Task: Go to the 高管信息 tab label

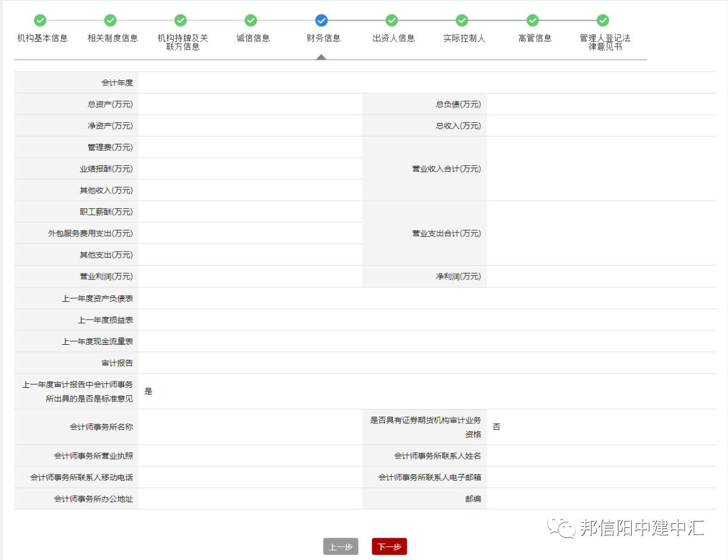Action: pyautogui.click(x=535, y=38)
